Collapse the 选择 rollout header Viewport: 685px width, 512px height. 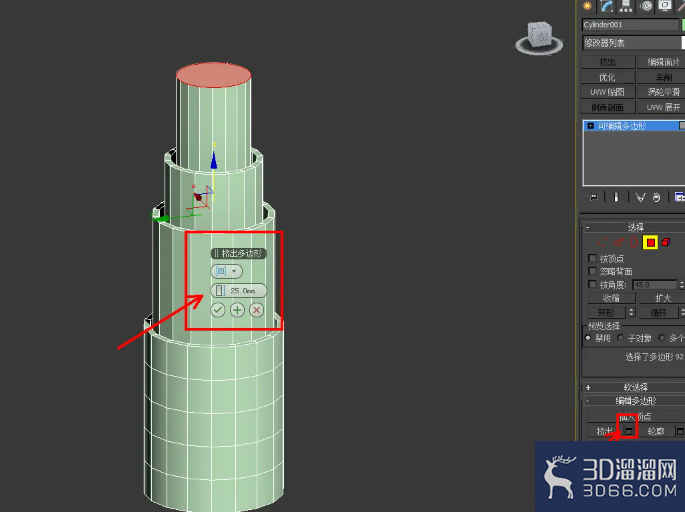633,227
